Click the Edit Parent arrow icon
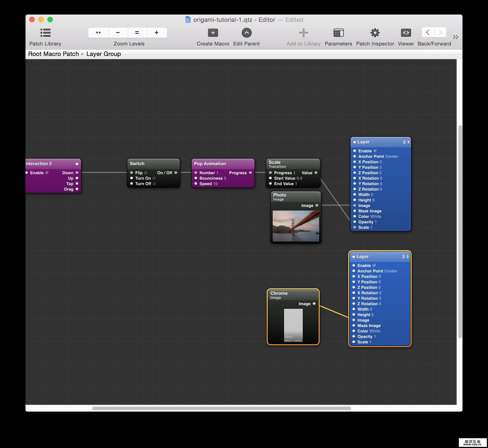This screenshot has width=488, height=448. tap(246, 33)
